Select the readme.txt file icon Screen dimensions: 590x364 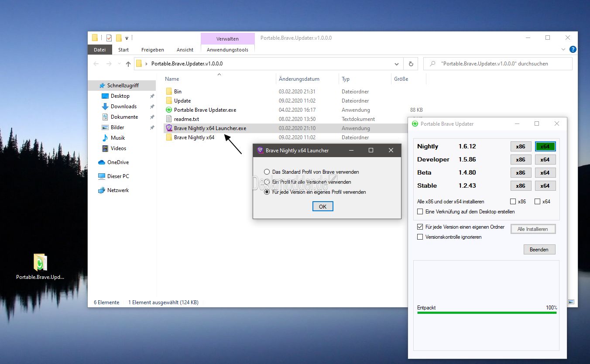pyautogui.click(x=169, y=119)
